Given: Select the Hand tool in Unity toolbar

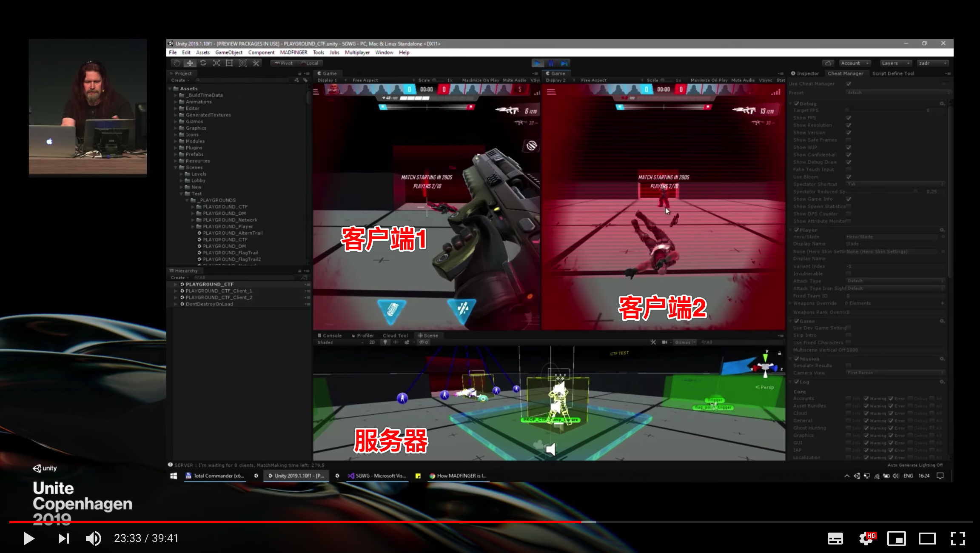Looking at the screenshot, I should (177, 63).
